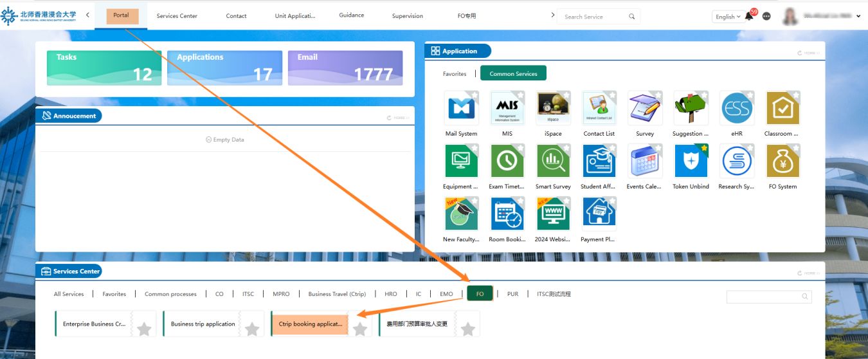
Task: Open the Token Unbind shield icon
Action: [x=691, y=161]
